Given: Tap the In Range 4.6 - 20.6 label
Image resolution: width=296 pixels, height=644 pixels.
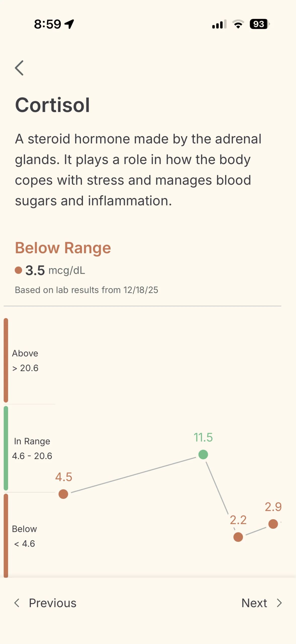Looking at the screenshot, I should pyautogui.click(x=32, y=449).
